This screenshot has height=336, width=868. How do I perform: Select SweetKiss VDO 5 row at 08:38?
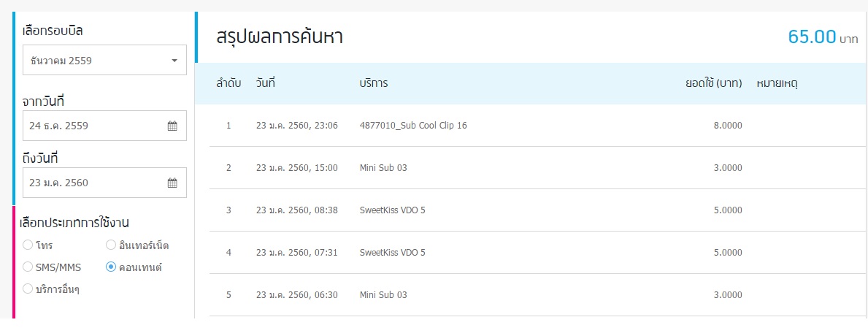tap(535, 210)
